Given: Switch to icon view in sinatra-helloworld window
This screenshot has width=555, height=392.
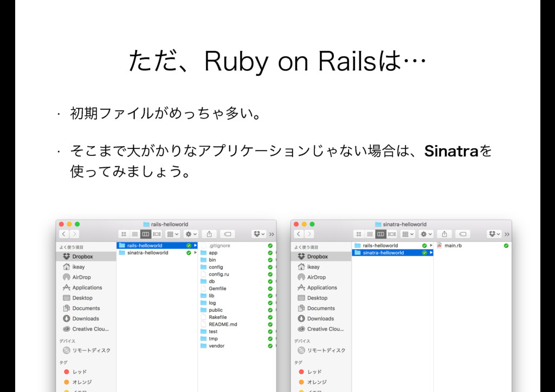Looking at the screenshot, I should (x=359, y=234).
